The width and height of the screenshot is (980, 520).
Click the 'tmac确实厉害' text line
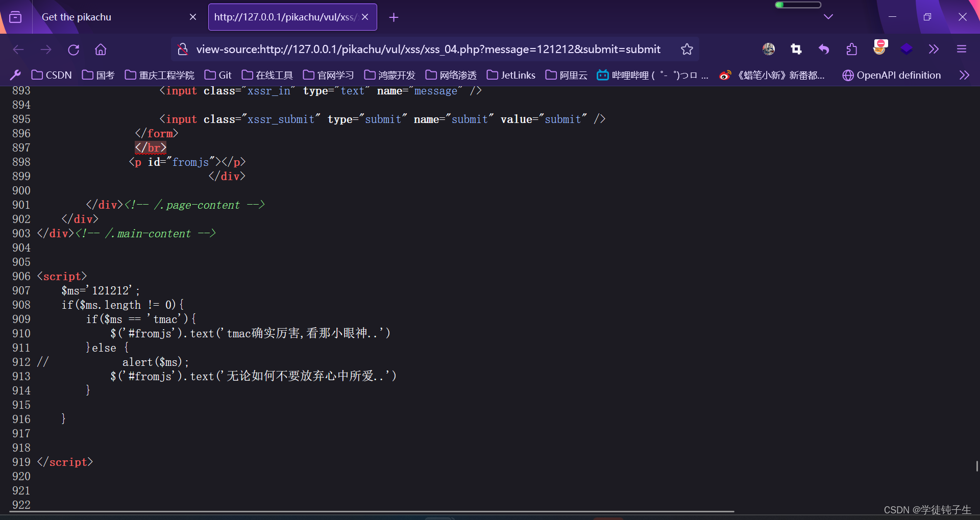click(x=251, y=333)
